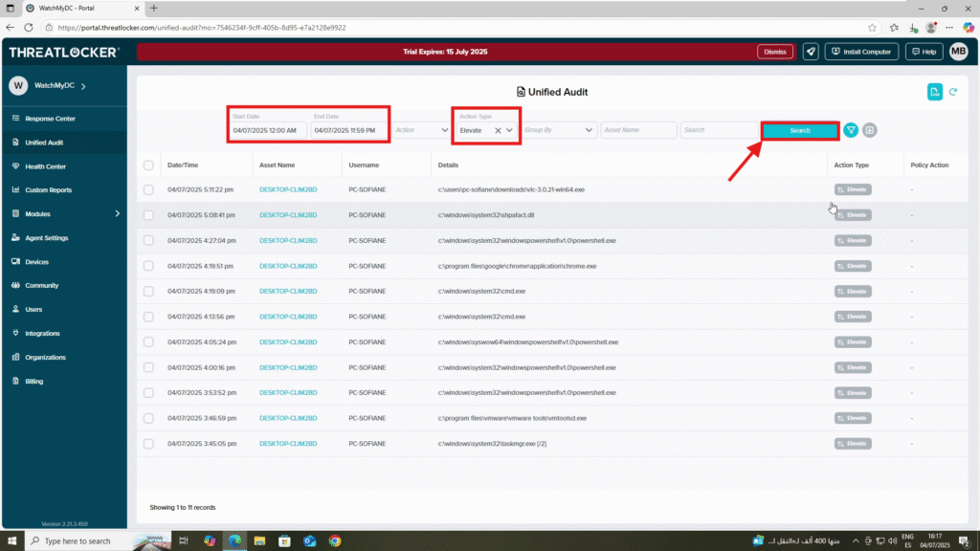Open Response Center in the sidebar
The image size is (980, 551).
point(50,119)
